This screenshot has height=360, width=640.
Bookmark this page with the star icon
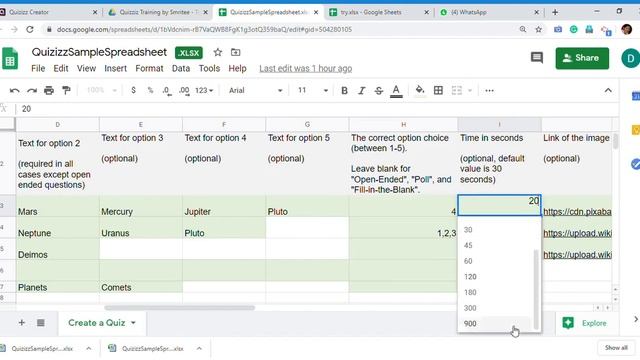(539, 29)
